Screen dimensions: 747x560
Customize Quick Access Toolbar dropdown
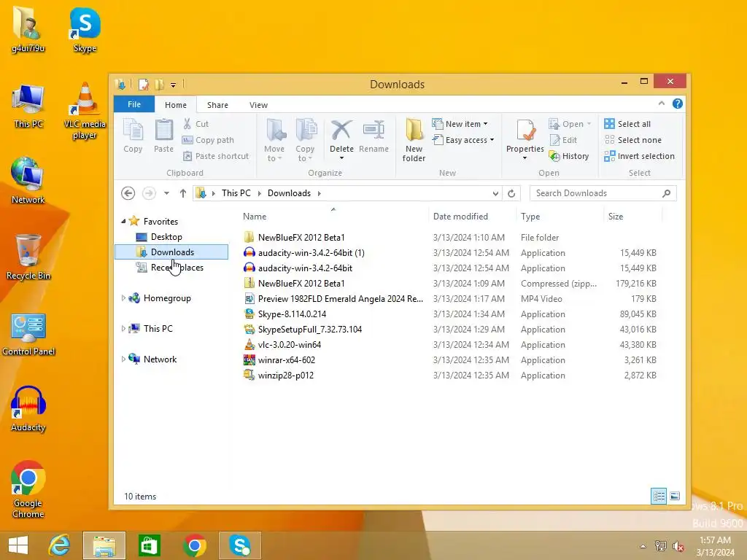point(174,85)
